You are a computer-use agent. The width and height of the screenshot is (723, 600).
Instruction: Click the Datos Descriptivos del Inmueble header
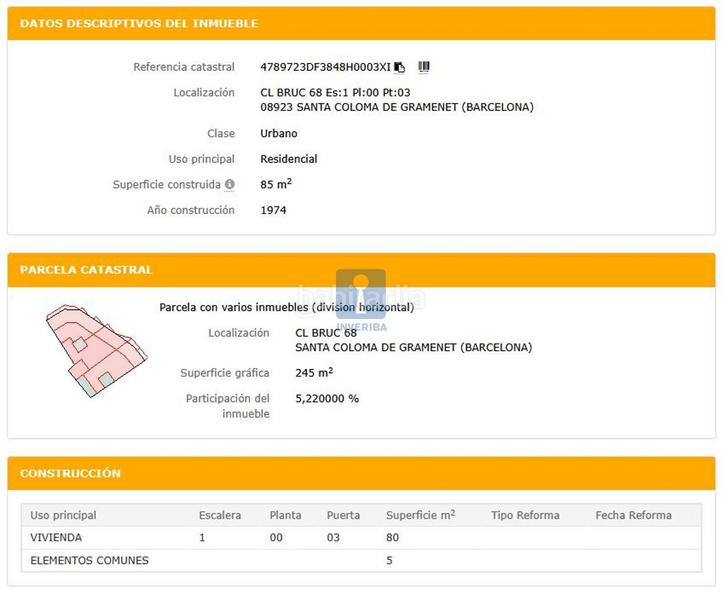139,23
